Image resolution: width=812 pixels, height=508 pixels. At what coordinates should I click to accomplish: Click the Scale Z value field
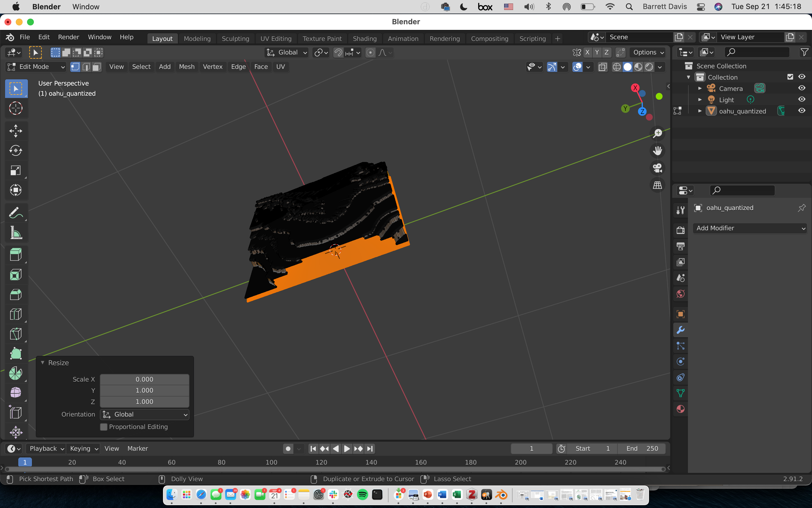coord(145,402)
